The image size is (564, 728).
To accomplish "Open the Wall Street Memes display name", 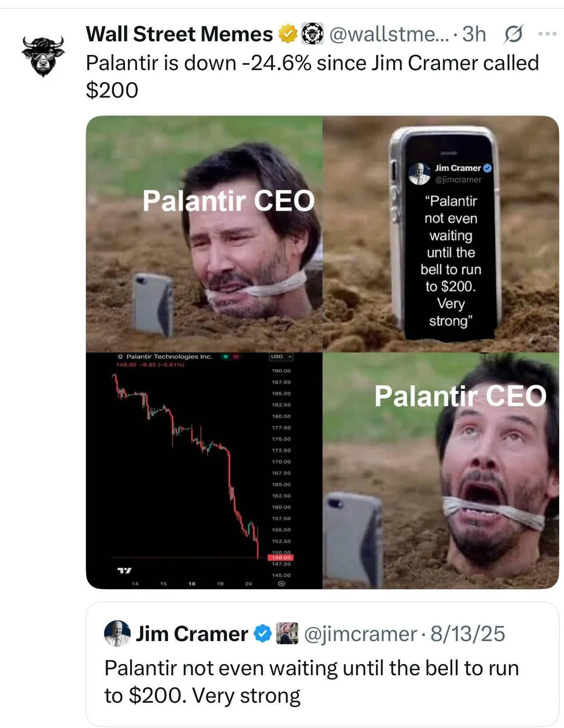I will pos(179,34).
